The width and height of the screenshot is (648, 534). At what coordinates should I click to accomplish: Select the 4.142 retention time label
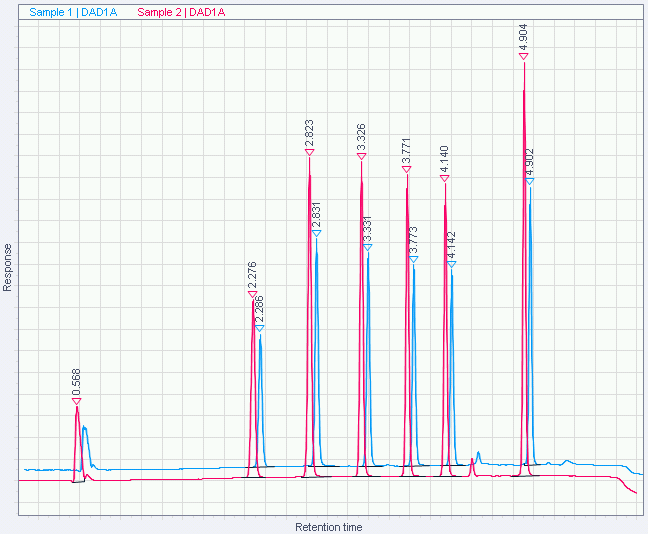point(451,246)
